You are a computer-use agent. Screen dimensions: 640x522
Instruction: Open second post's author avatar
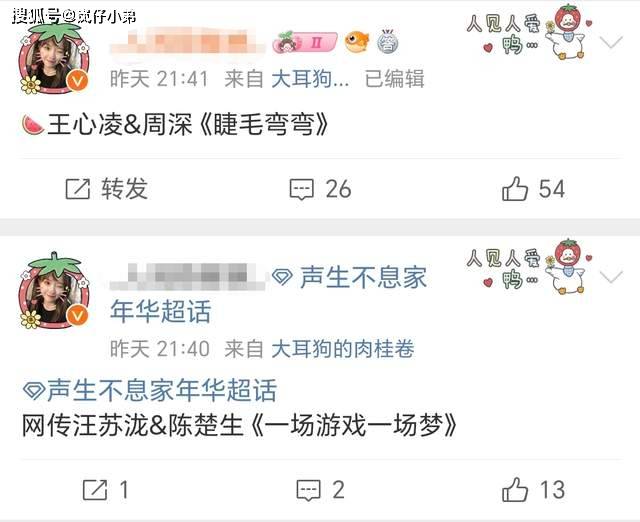pos(53,291)
